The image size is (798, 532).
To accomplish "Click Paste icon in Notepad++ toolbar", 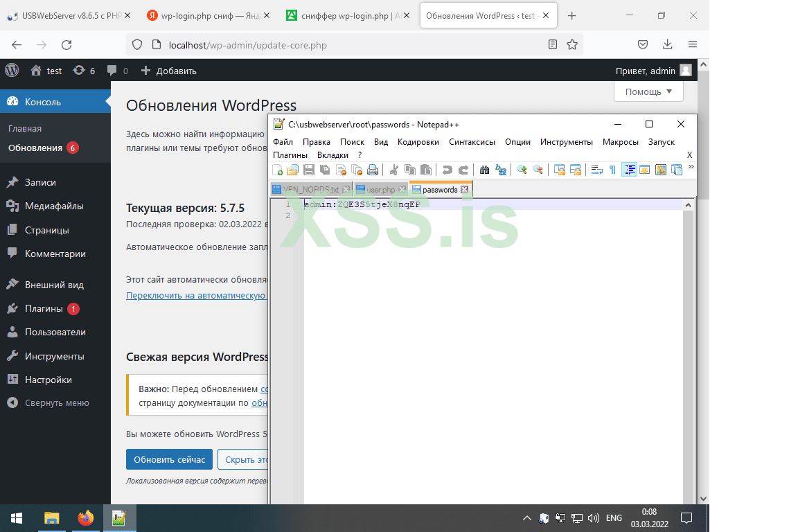I will 426,170.
